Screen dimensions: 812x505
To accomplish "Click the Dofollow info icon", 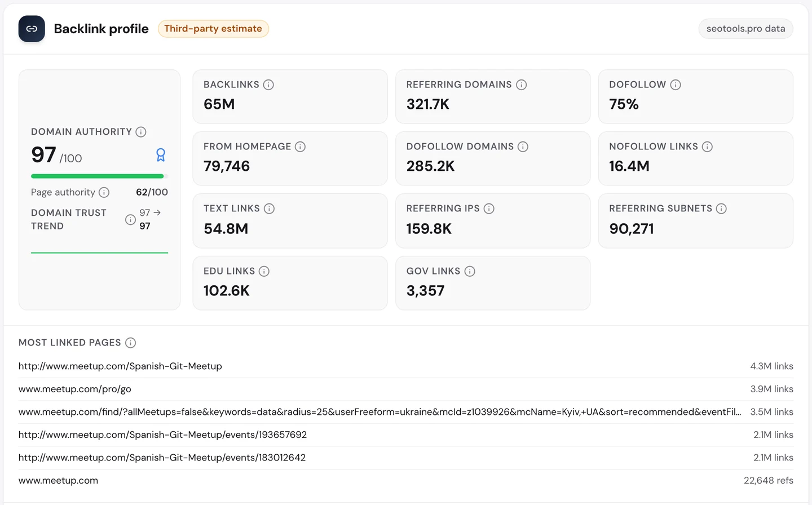I will (676, 85).
